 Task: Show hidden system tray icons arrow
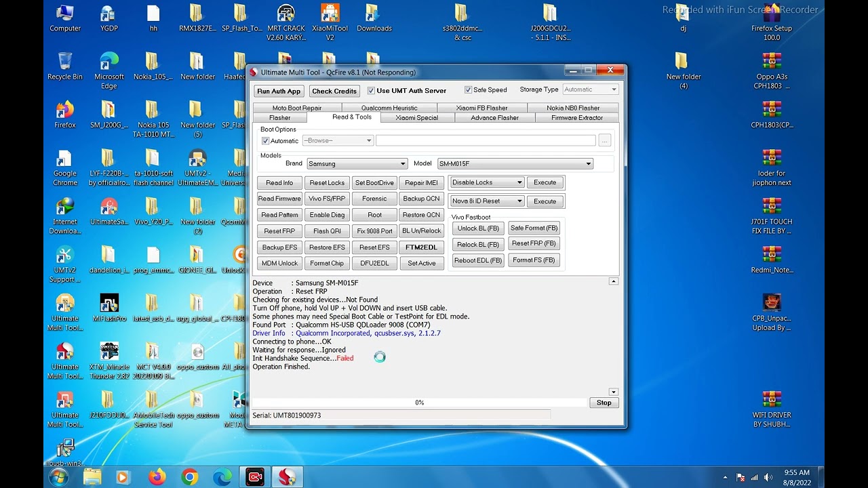click(726, 478)
